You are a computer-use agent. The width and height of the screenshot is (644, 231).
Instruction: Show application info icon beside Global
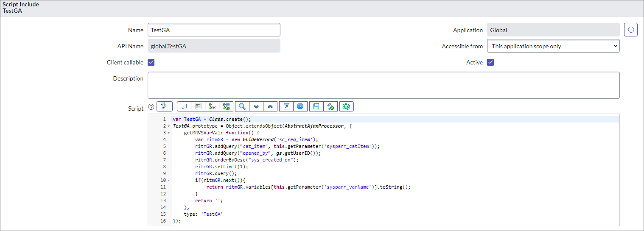click(631, 30)
